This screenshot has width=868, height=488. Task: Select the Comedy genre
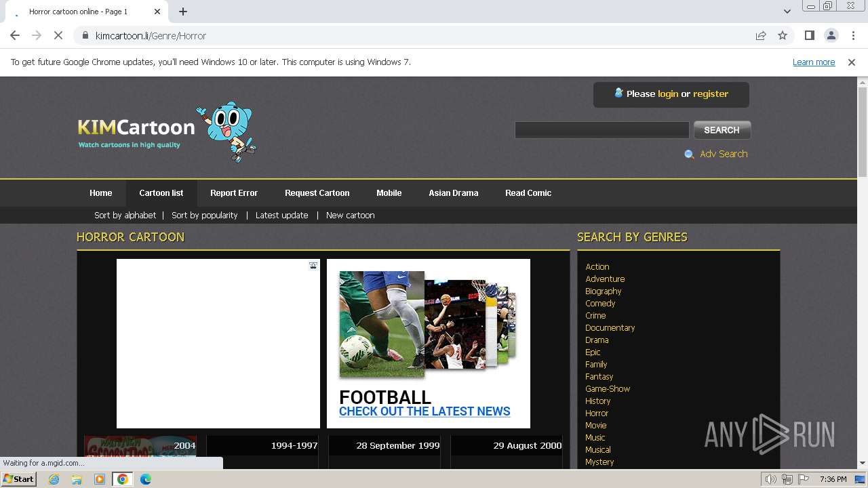click(x=600, y=304)
